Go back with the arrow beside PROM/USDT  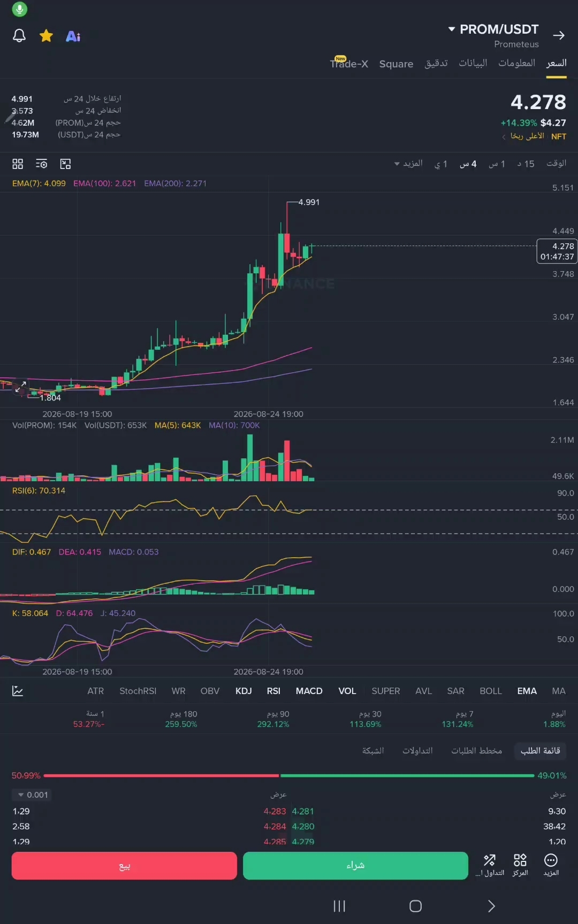559,35
